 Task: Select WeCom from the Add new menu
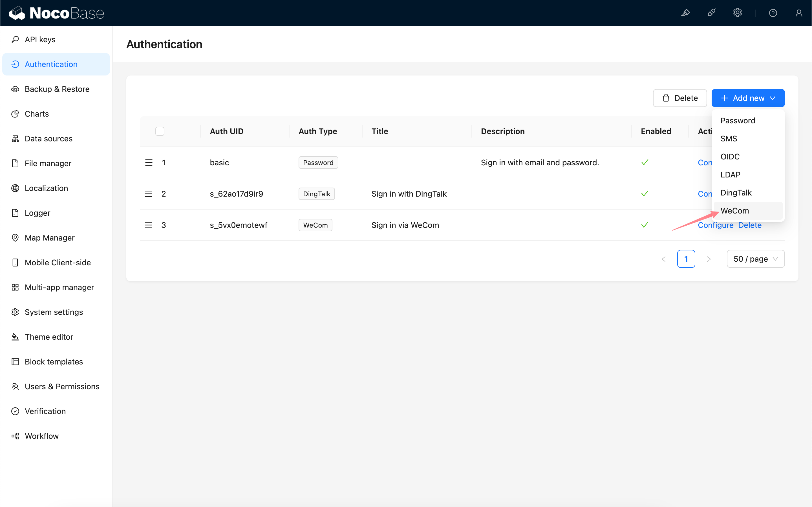[x=734, y=211]
